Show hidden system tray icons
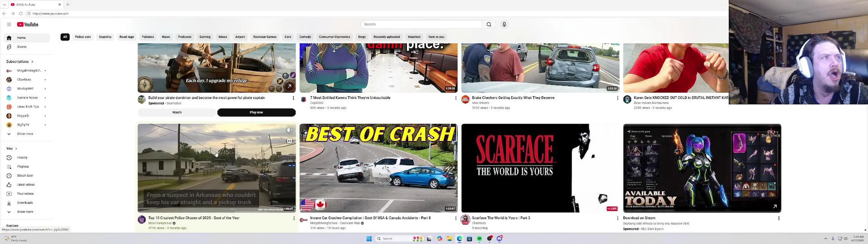Viewport: 868px width, 244px height. [x=826, y=239]
